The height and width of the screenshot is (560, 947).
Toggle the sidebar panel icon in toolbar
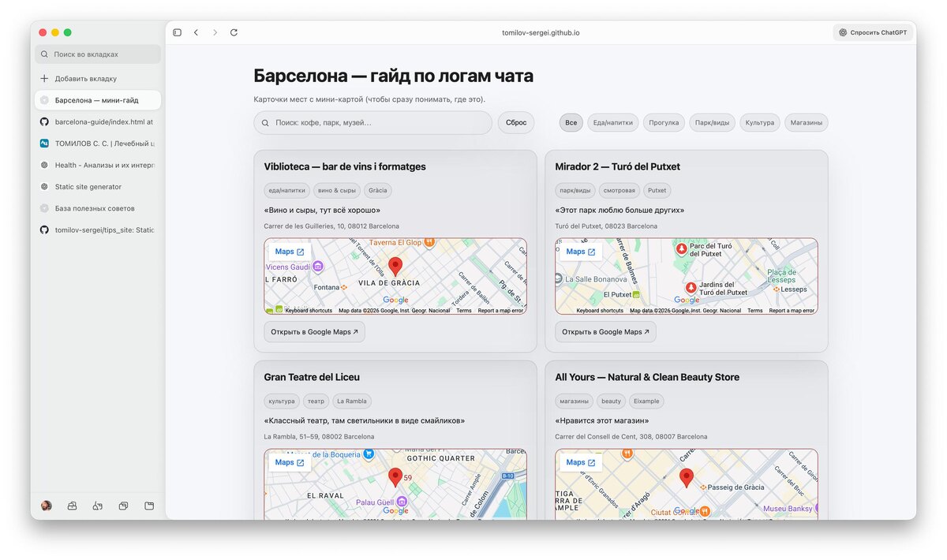(x=177, y=32)
